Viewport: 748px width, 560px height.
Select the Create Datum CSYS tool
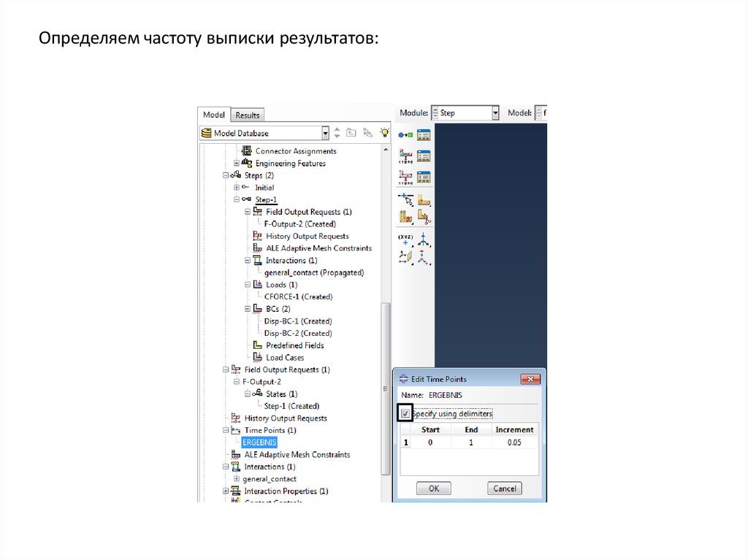click(424, 257)
